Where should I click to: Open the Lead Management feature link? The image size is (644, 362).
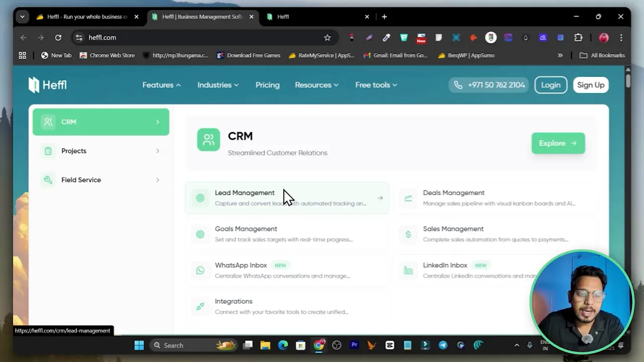pos(245,193)
